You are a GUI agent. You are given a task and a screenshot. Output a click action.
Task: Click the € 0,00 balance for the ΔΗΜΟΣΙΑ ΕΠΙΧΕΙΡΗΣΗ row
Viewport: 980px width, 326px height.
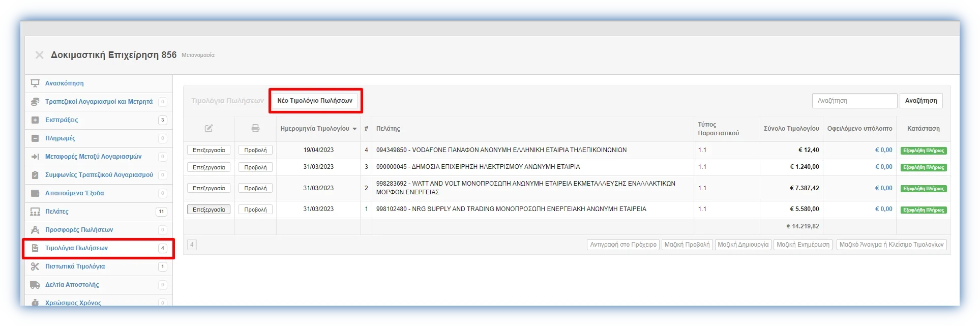pos(883,167)
